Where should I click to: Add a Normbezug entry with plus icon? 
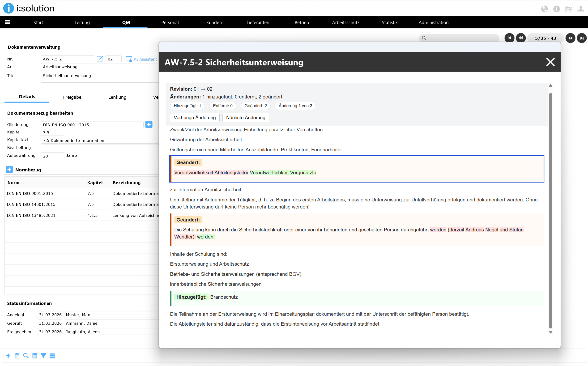(9, 170)
